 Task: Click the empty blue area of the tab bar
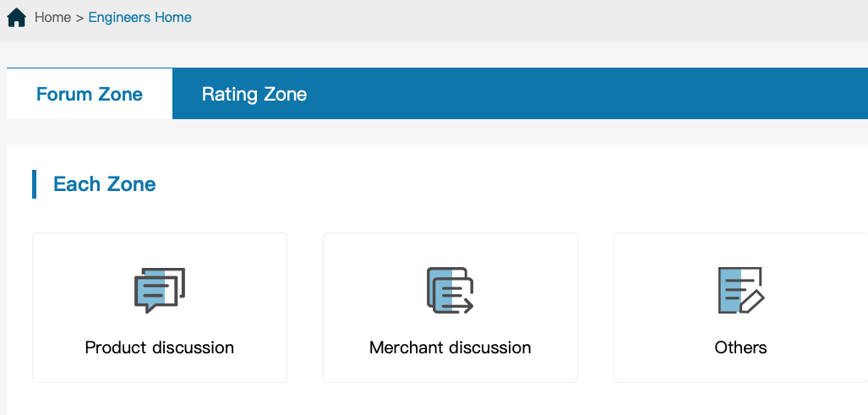(x=587, y=94)
